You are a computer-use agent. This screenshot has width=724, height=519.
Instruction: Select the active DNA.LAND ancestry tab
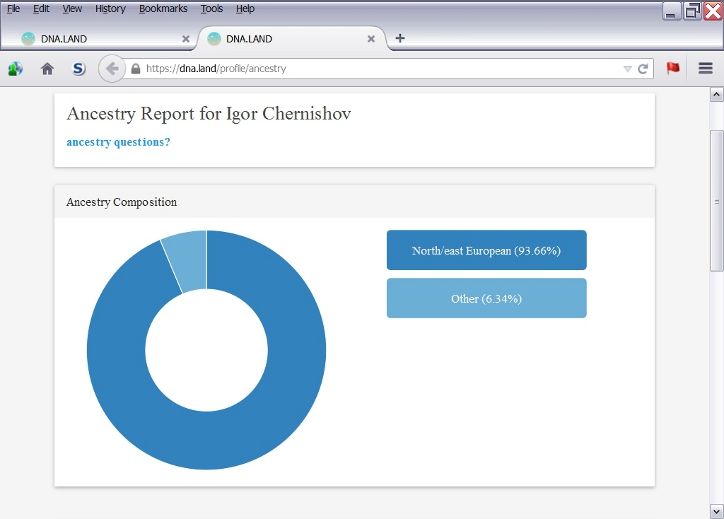pos(292,39)
